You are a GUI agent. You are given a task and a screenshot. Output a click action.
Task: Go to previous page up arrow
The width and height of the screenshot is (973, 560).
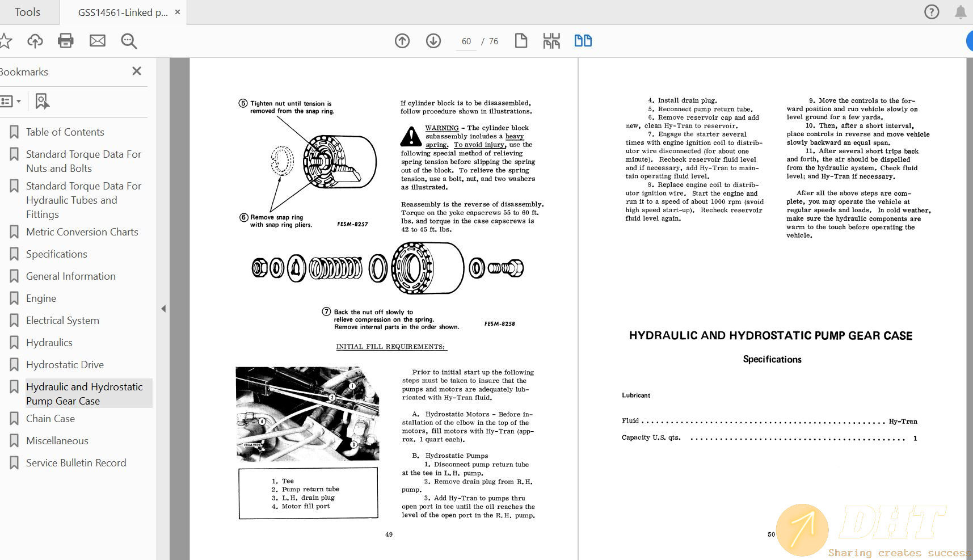point(402,41)
